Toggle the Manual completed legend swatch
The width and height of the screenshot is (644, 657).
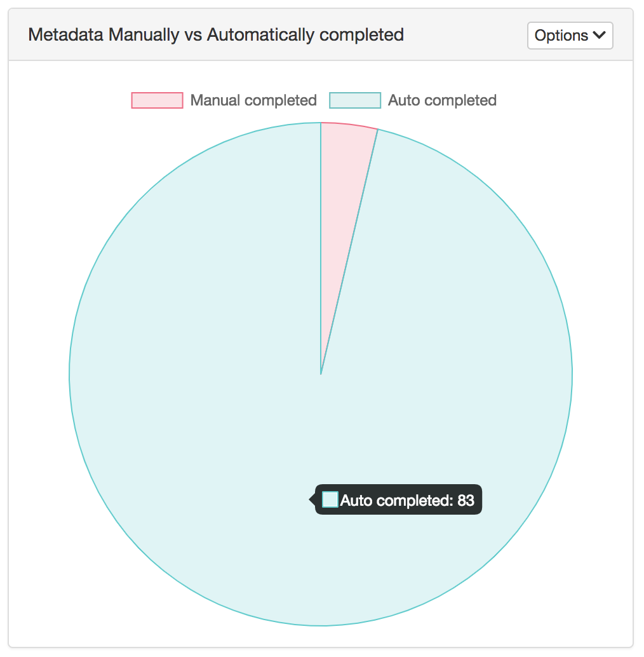point(157,100)
